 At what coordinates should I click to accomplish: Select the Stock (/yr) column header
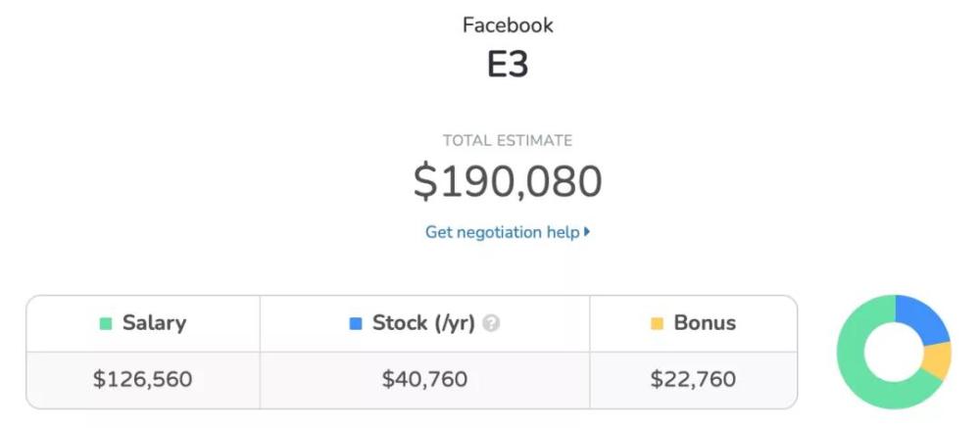coord(425,323)
